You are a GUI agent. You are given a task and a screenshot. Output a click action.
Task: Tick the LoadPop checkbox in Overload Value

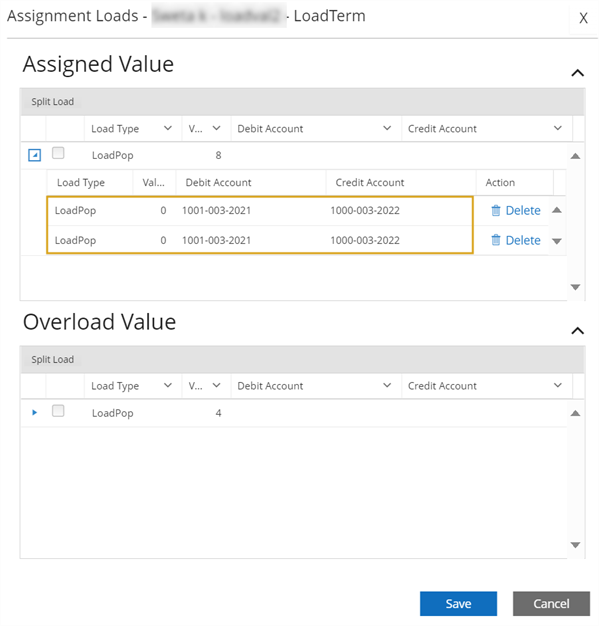coord(58,411)
